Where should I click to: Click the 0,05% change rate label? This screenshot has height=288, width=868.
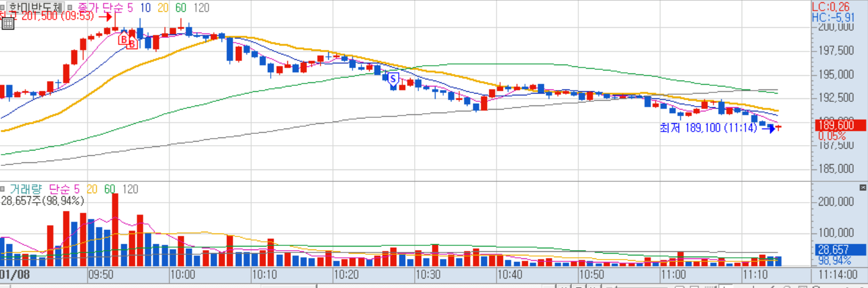tap(832, 136)
